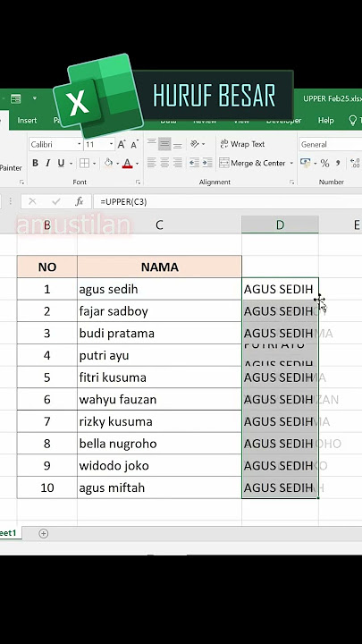Select cell with 'budi pratama'

pos(159,333)
